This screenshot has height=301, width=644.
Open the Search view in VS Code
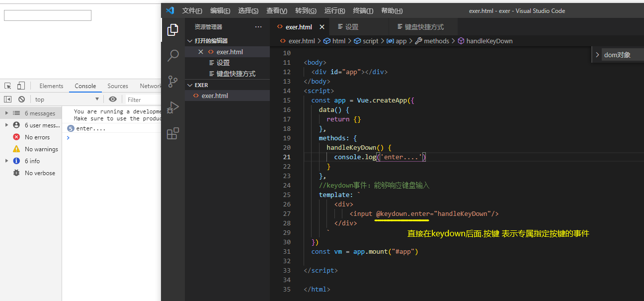coord(173,56)
